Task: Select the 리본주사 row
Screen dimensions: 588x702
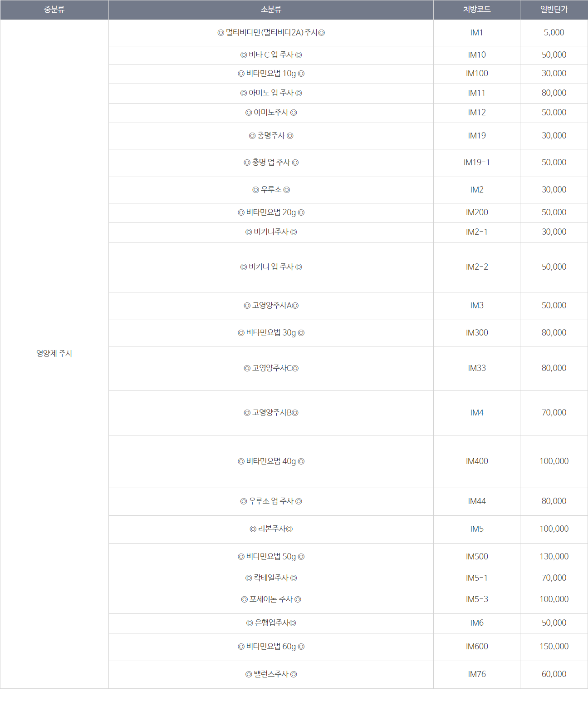Action: click(x=348, y=529)
